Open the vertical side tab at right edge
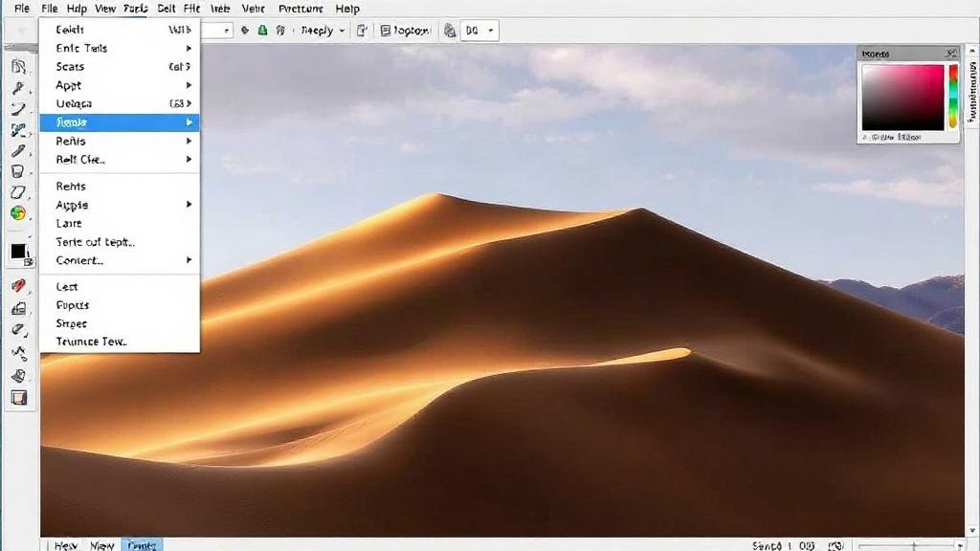 [972, 91]
